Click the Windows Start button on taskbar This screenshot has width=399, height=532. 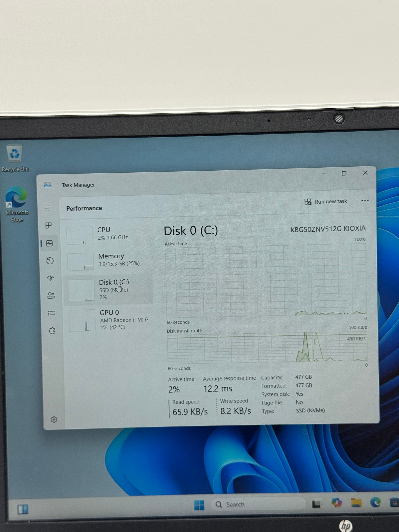pyautogui.click(x=199, y=505)
